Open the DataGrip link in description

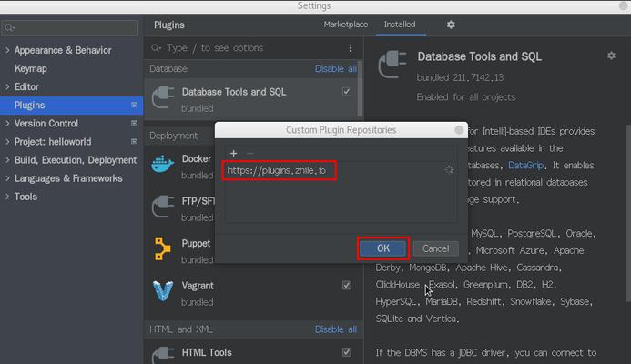(x=525, y=166)
